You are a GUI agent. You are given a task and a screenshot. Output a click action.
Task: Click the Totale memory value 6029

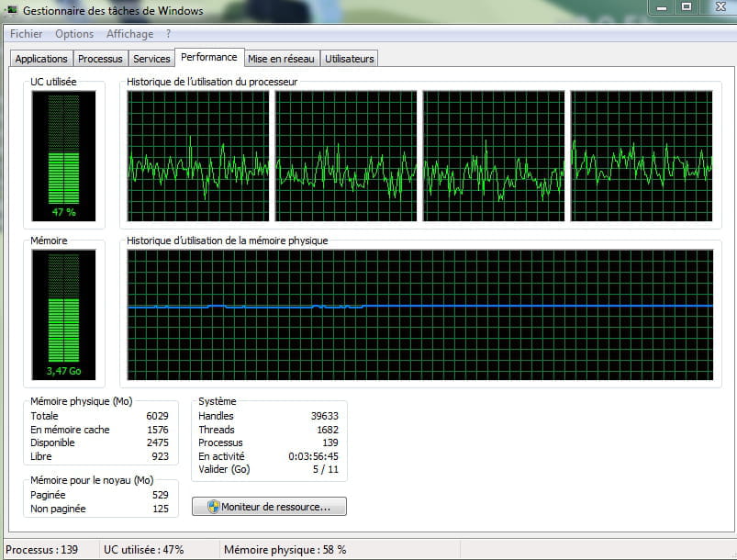coord(157,416)
